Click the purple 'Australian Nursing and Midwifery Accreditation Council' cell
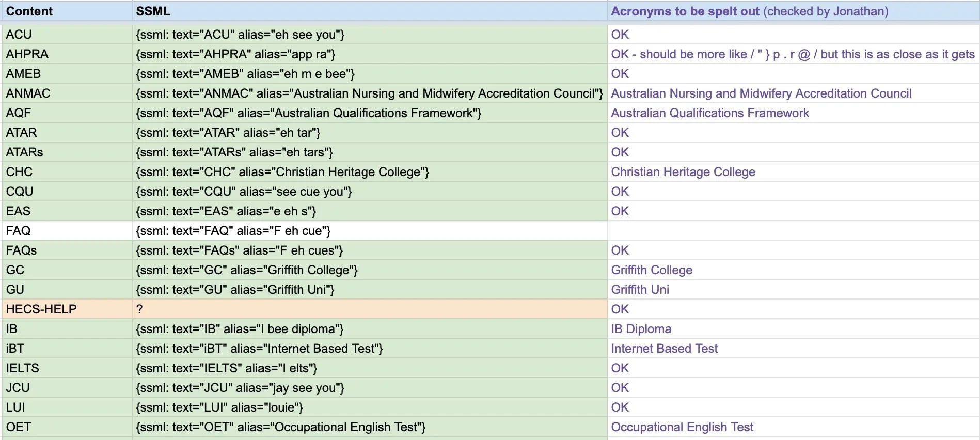The height and width of the screenshot is (440, 980). (793, 93)
